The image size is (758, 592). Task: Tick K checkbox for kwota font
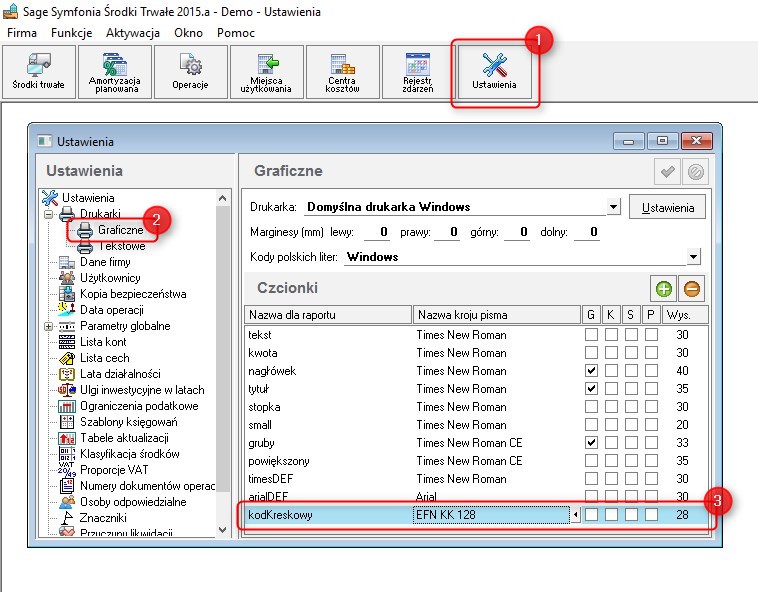pyautogui.click(x=611, y=352)
